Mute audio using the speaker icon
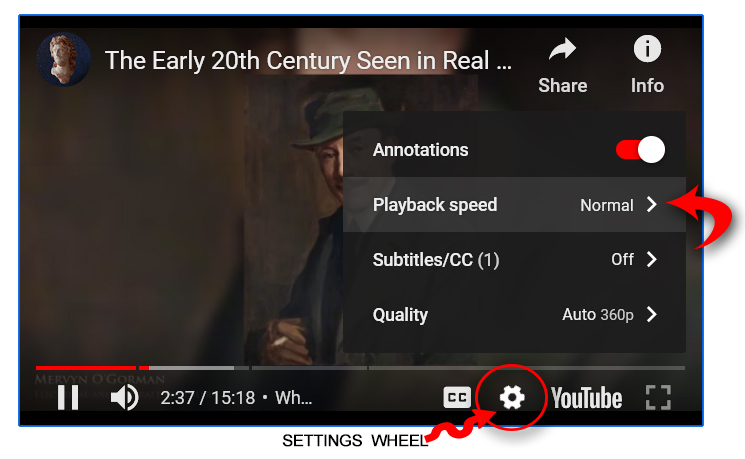This screenshot has height=459, width=745. click(124, 397)
